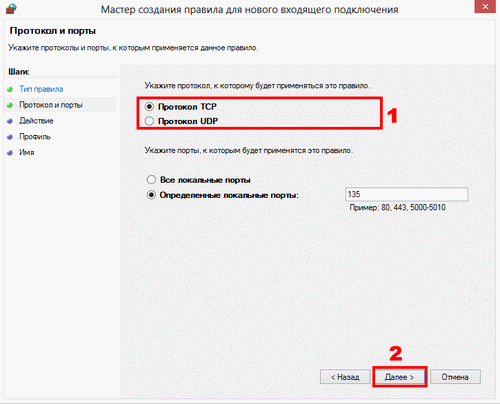
Task: Focus the ports field containing 135
Action: 407,194
